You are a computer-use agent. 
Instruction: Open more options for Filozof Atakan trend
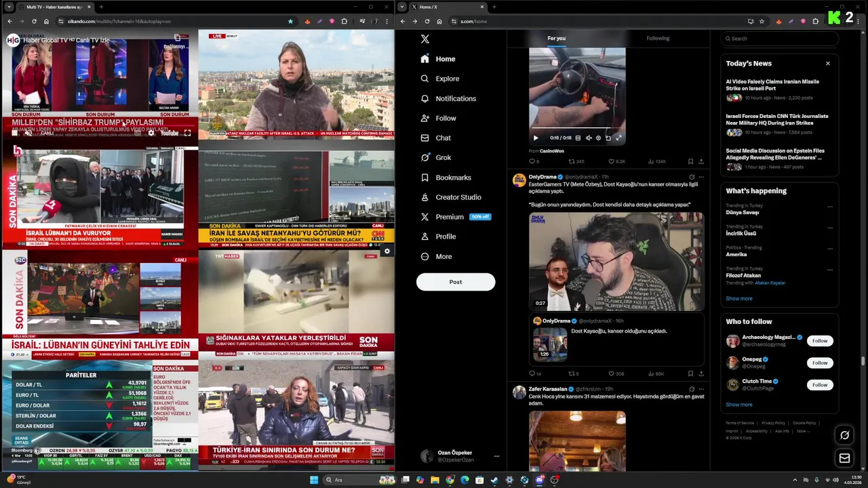[x=830, y=270]
